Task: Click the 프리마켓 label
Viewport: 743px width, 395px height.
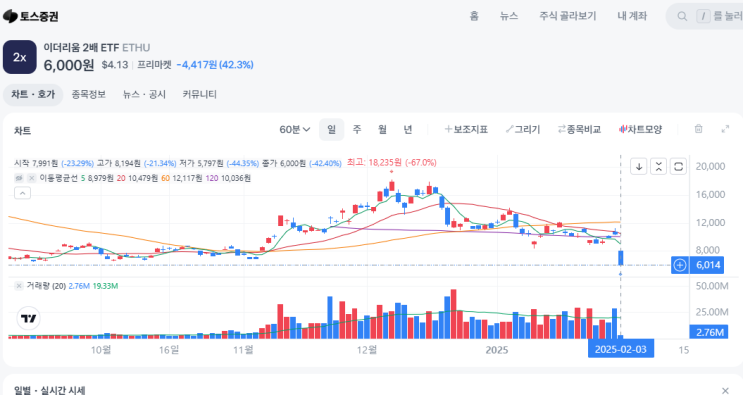Action: pyautogui.click(x=154, y=65)
